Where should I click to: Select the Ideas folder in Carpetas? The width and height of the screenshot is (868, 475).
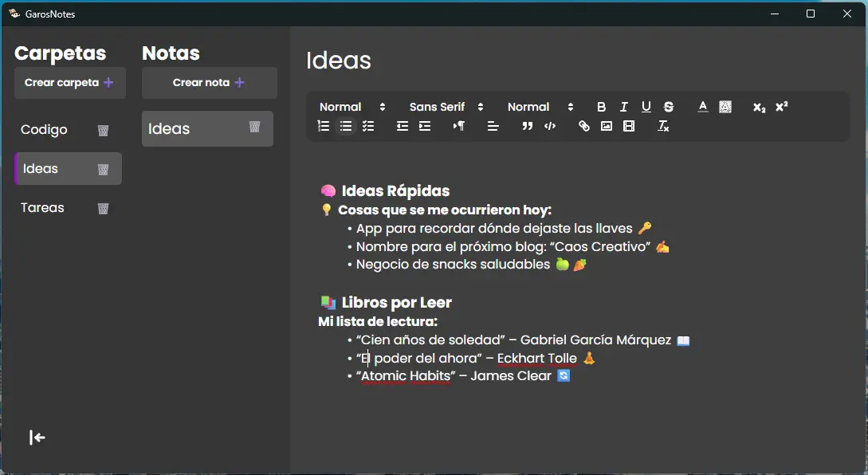pos(68,168)
